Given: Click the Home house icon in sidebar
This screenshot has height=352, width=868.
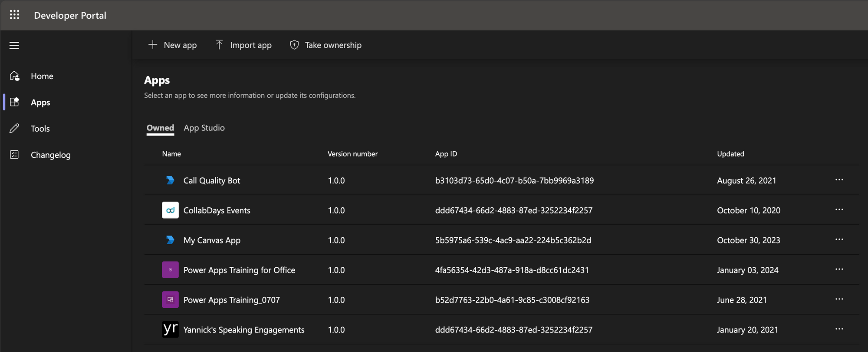Looking at the screenshot, I should [x=14, y=76].
